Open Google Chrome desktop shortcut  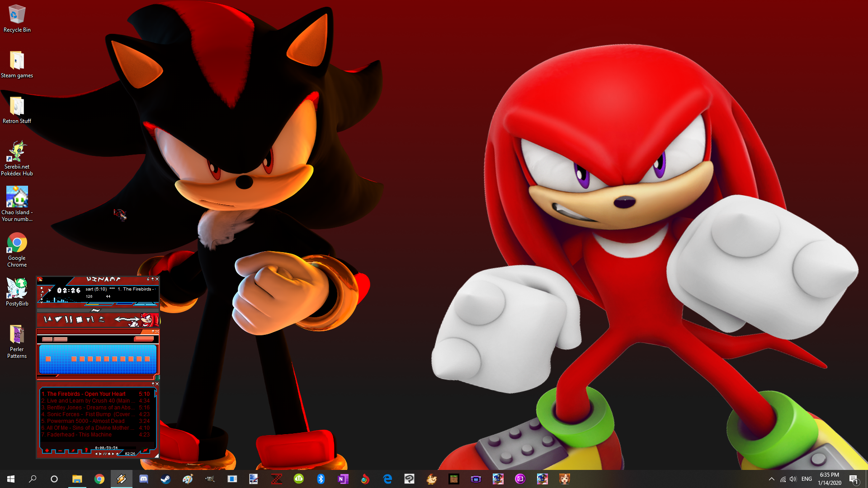(17, 250)
